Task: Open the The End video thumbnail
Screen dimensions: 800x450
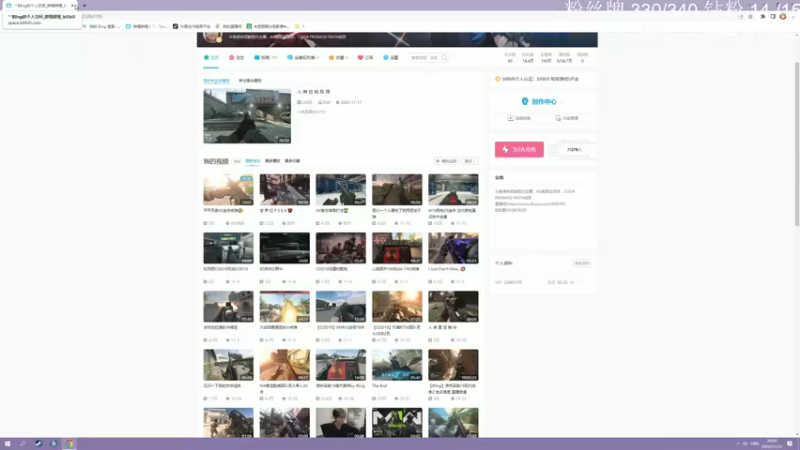Action: [397, 365]
